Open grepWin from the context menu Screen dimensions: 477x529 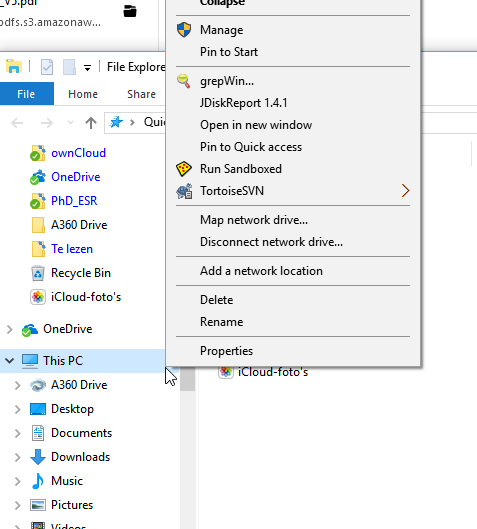(x=292, y=81)
